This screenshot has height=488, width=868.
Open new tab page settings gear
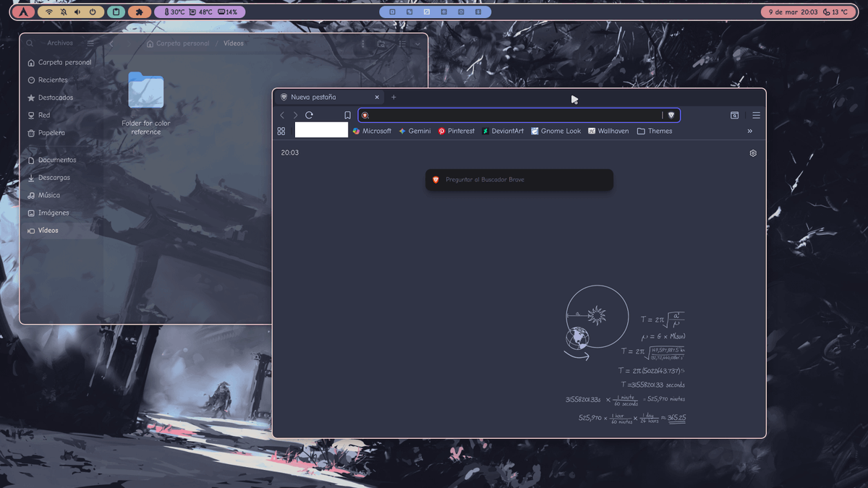753,153
